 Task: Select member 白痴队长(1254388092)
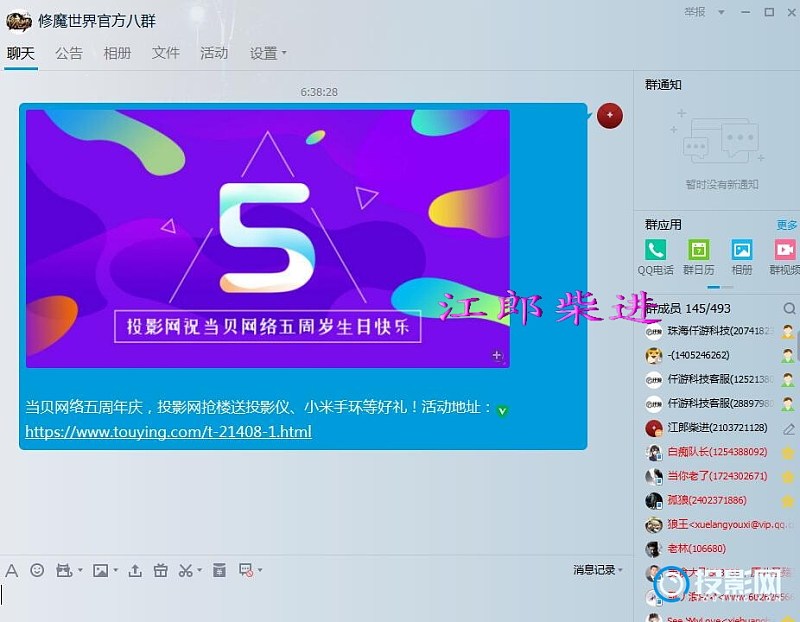pos(719,453)
